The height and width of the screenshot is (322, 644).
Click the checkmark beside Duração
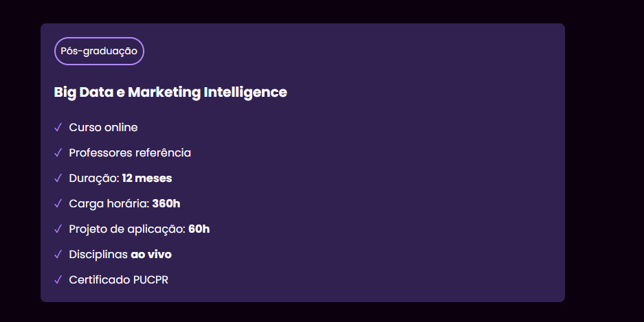click(58, 178)
